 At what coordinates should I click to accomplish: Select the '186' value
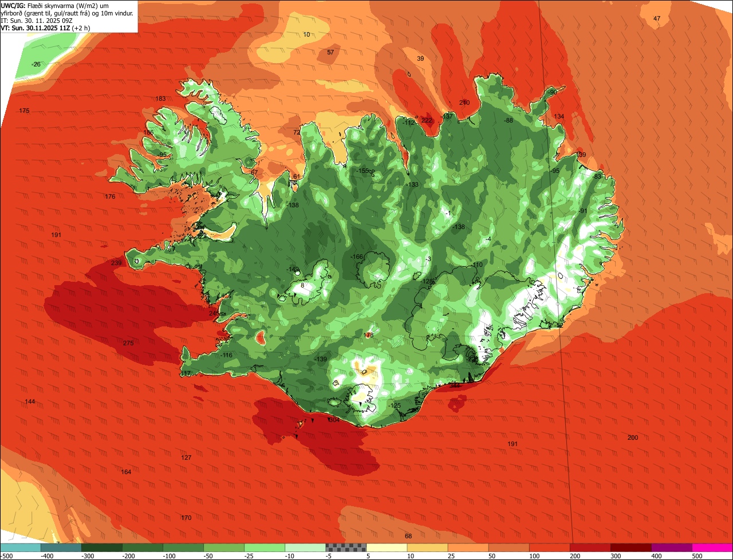(x=148, y=132)
